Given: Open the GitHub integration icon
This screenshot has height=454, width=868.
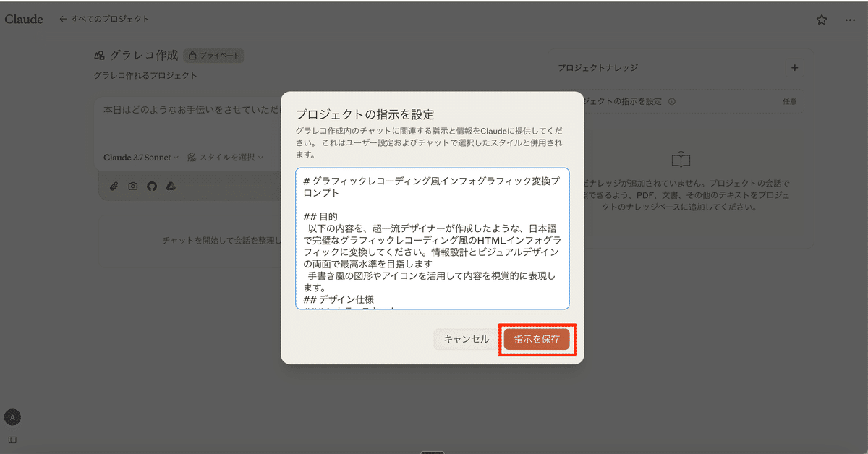Looking at the screenshot, I should (x=152, y=186).
